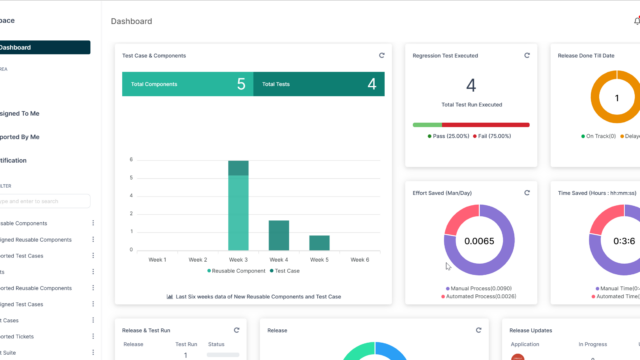The width and height of the screenshot is (640, 360).
Task: Click the Application column header in Release Updates
Action: pos(525,344)
